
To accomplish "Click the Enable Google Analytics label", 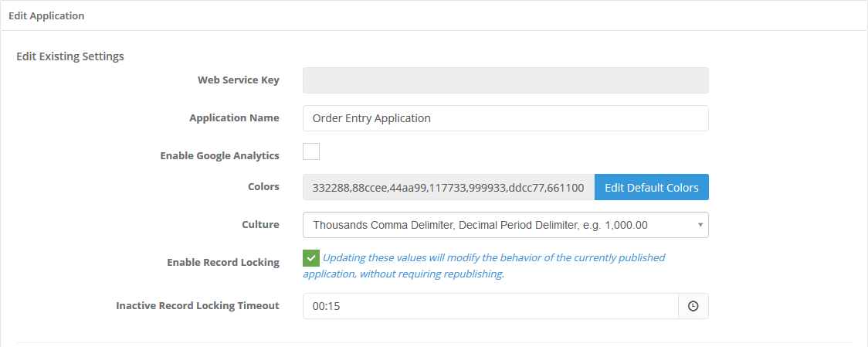I will pyautogui.click(x=220, y=156).
